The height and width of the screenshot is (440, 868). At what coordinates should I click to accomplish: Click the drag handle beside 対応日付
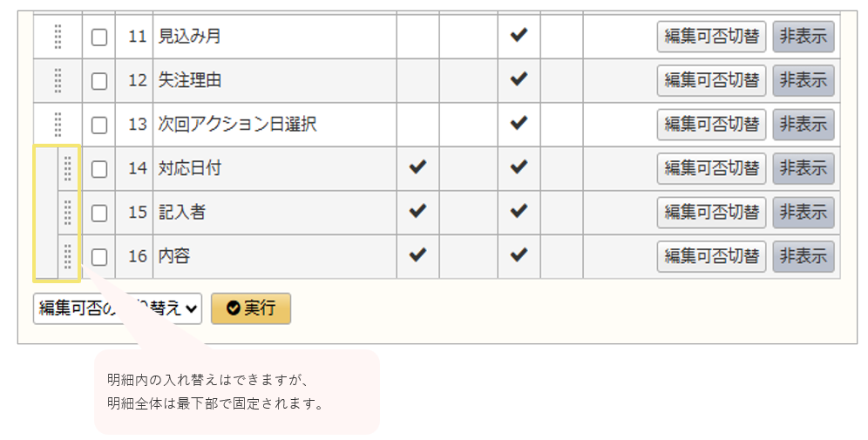(68, 169)
